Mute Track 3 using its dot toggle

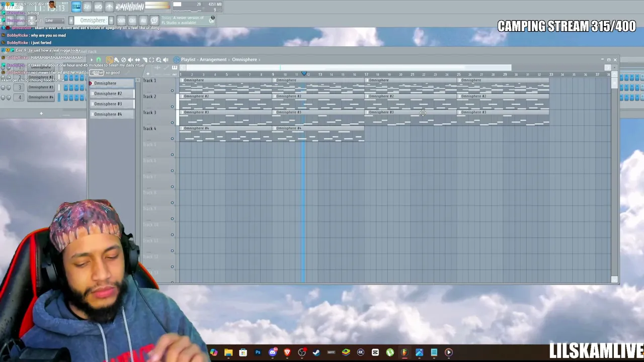(x=172, y=123)
